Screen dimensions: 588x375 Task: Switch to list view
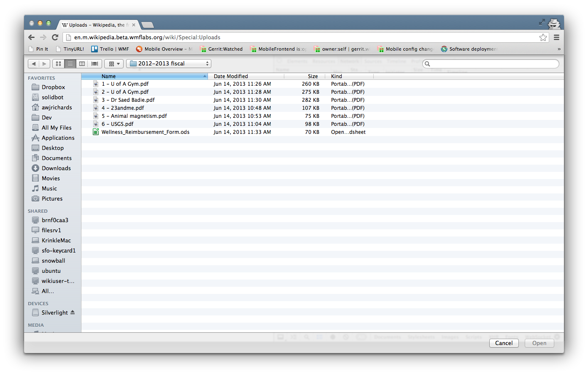coord(70,64)
